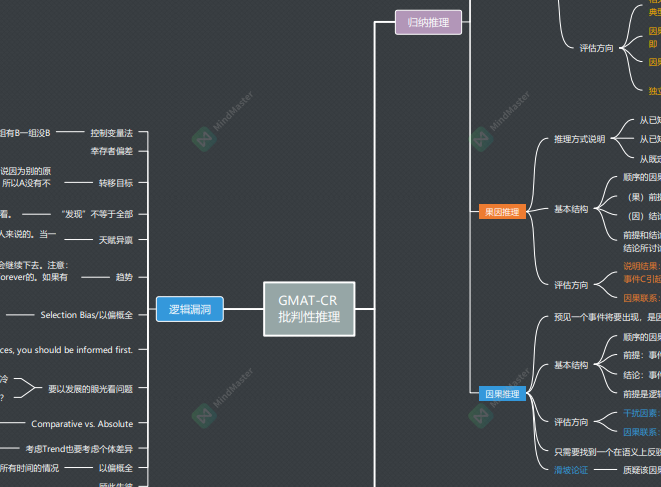
Task: Click the 以偏概全 topic near the bottom
Action: pyautogui.click(x=116, y=468)
